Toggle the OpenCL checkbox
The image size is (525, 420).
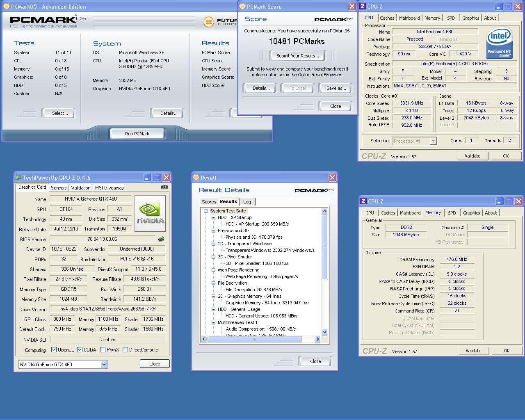pyautogui.click(x=54, y=350)
